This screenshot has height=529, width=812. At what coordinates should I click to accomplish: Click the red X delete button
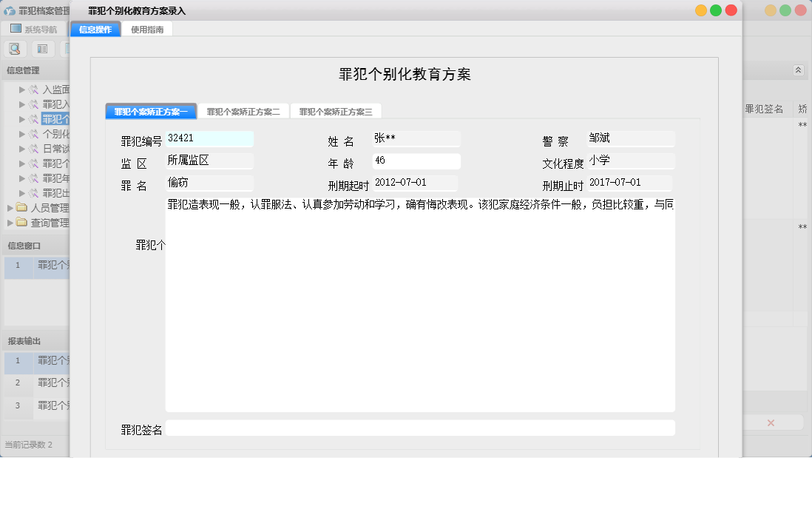[771, 422]
